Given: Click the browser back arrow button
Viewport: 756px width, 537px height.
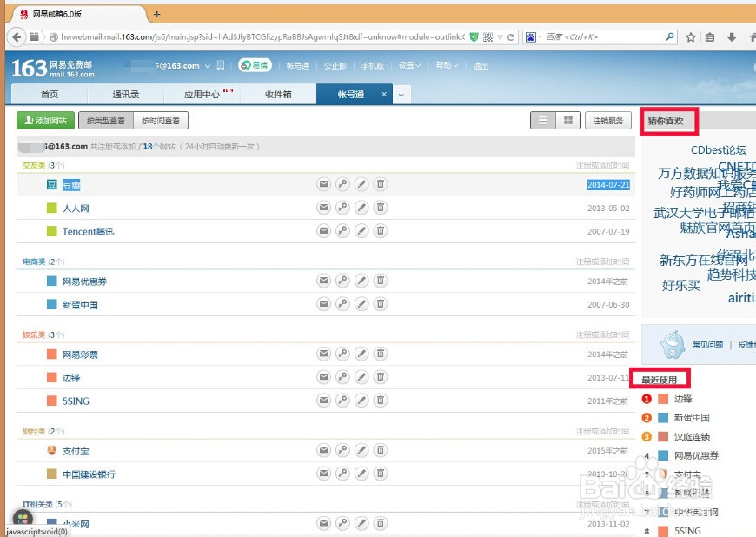Looking at the screenshot, I should point(17,37).
